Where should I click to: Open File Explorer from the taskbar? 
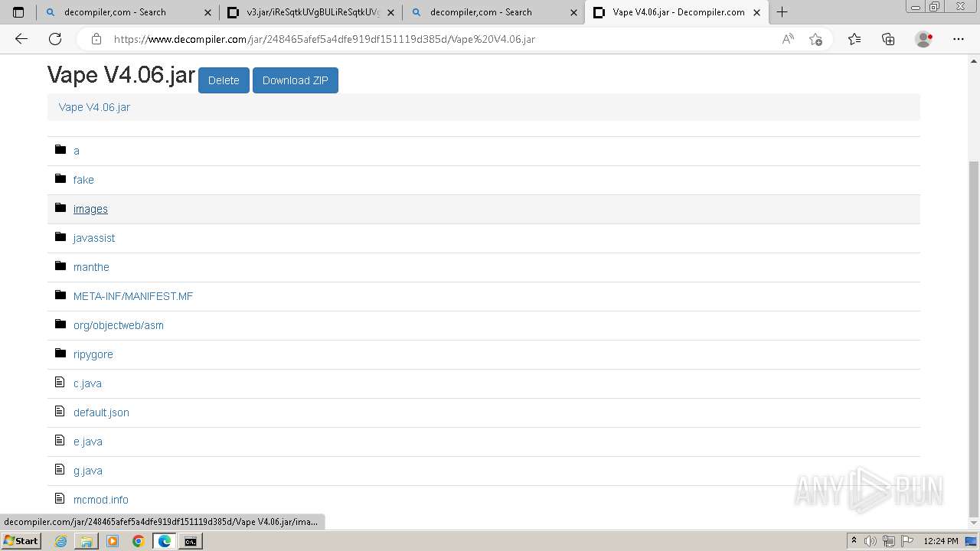point(87,541)
